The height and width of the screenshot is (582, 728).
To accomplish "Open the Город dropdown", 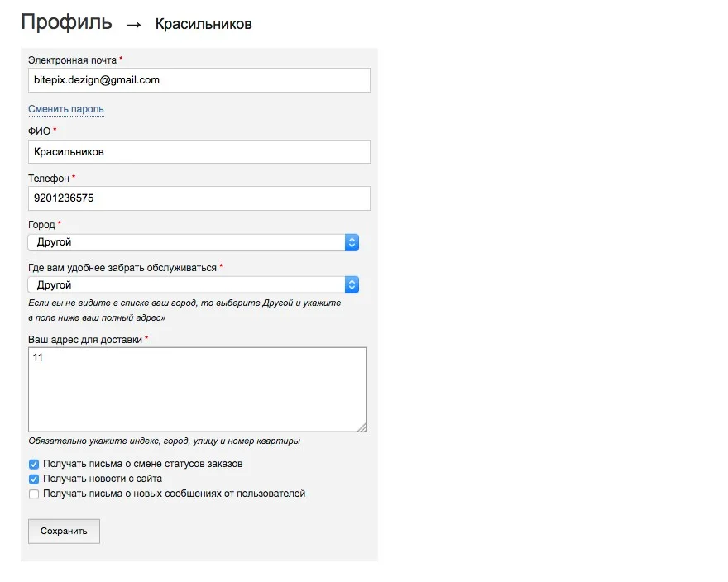I will tap(193, 242).
